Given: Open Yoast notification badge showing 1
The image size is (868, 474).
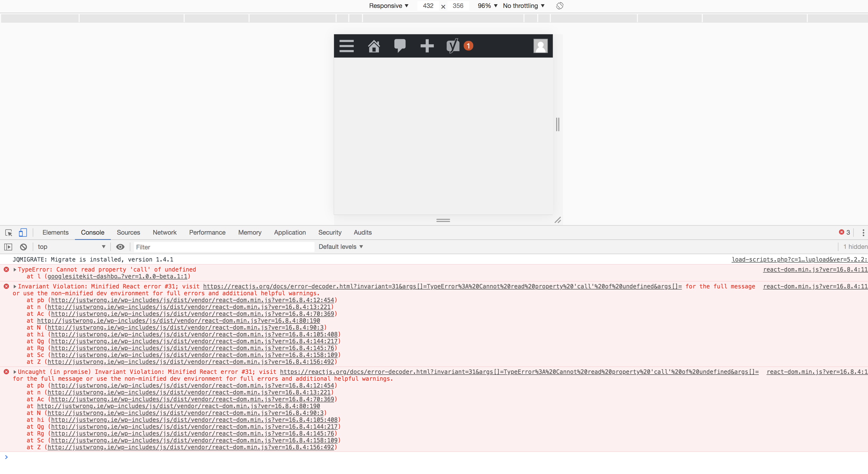Looking at the screenshot, I should [x=468, y=46].
